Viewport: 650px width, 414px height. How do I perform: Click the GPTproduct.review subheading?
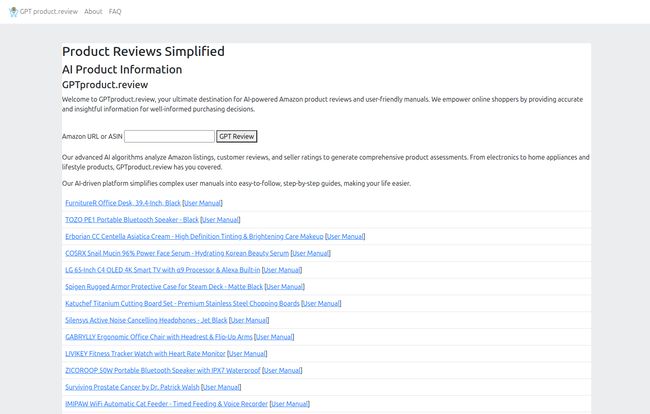[105, 85]
